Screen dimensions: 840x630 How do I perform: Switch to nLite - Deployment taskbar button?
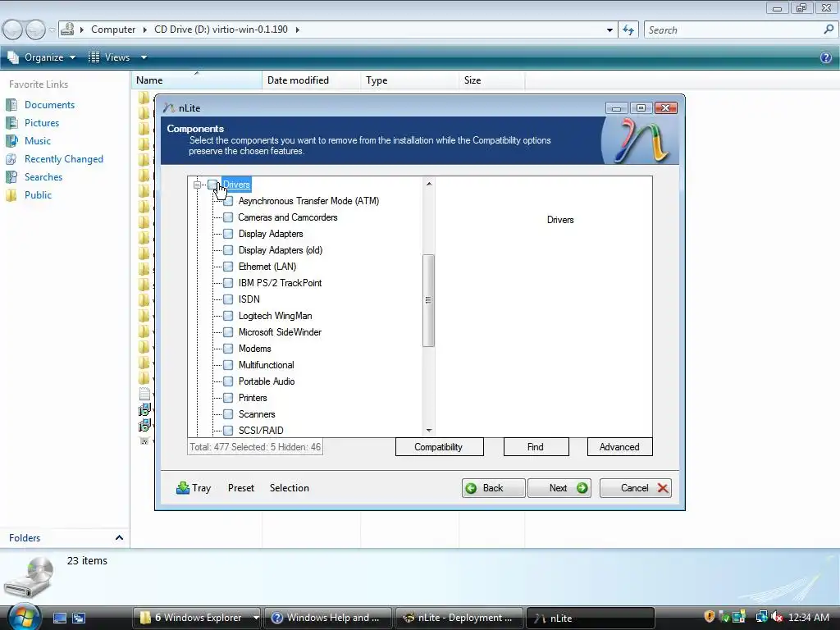[459, 618]
